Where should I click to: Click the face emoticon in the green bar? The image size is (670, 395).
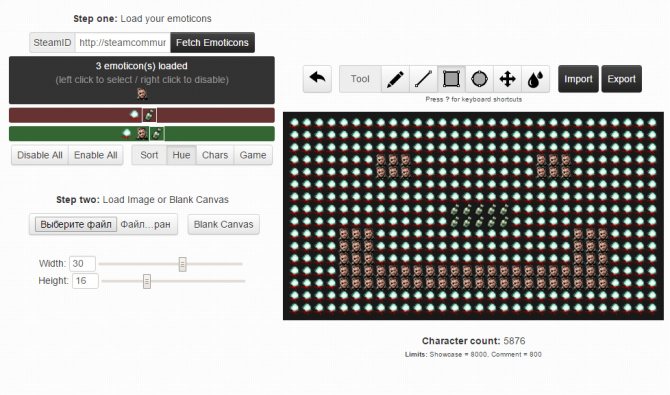point(142,133)
